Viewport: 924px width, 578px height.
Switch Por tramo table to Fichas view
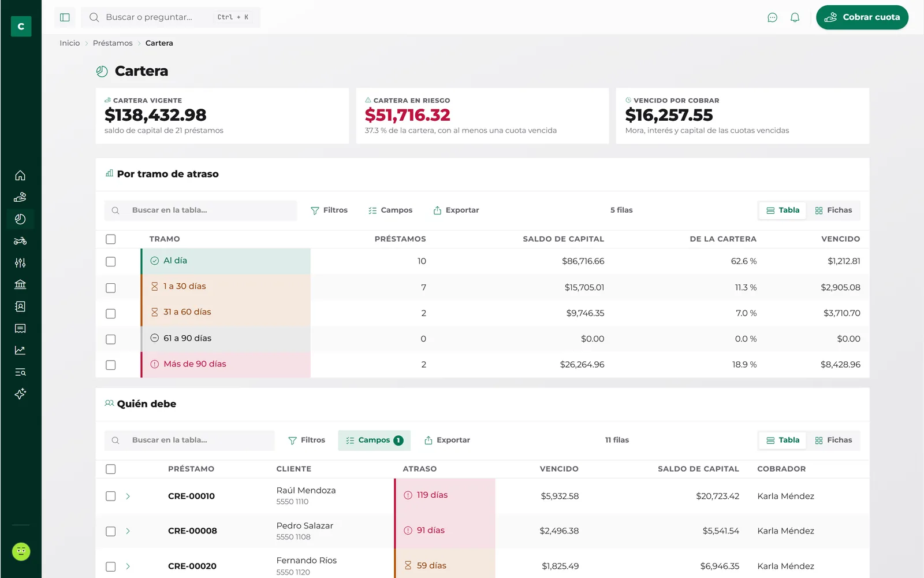[833, 210]
